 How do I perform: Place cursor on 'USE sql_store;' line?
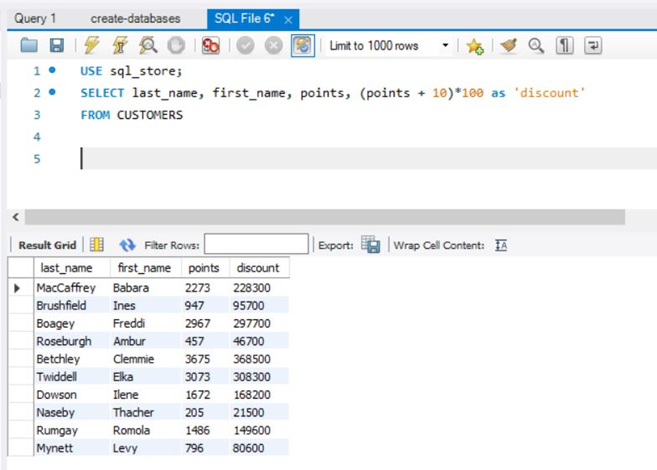[131, 71]
